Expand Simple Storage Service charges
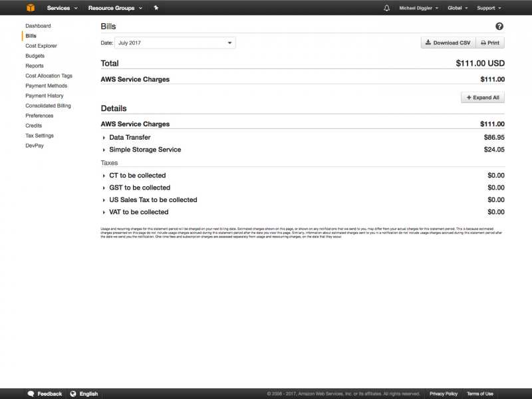 click(x=144, y=150)
